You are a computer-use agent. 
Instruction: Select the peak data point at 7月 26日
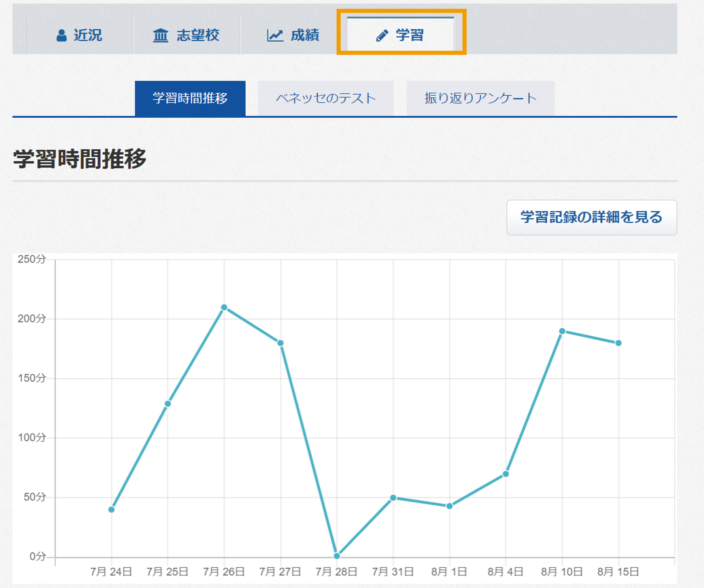(224, 307)
